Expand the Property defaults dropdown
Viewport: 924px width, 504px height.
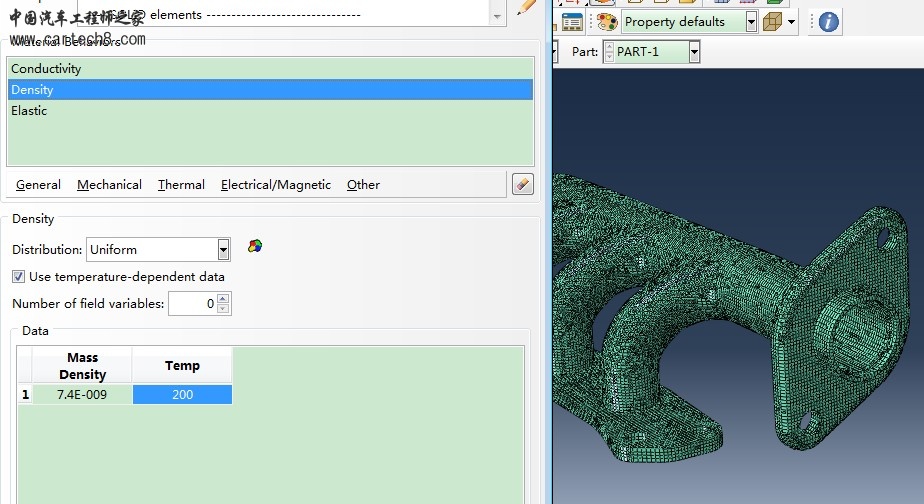(x=750, y=22)
